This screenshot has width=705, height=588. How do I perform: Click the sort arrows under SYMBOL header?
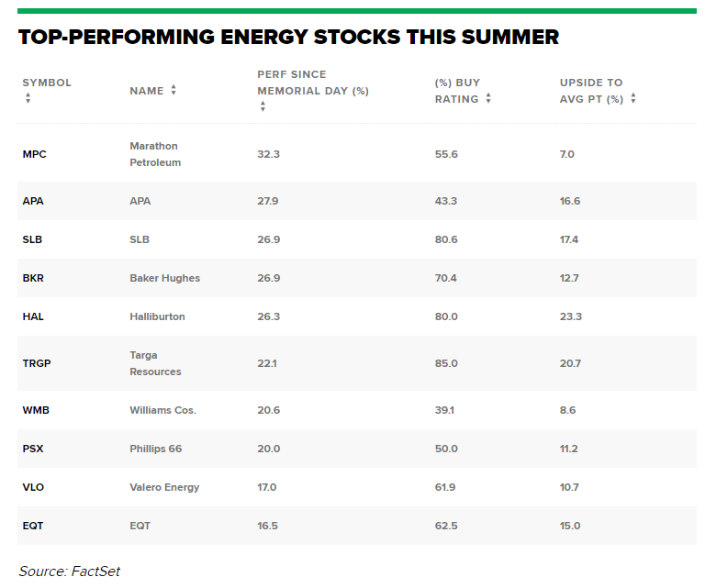pyautogui.click(x=28, y=98)
